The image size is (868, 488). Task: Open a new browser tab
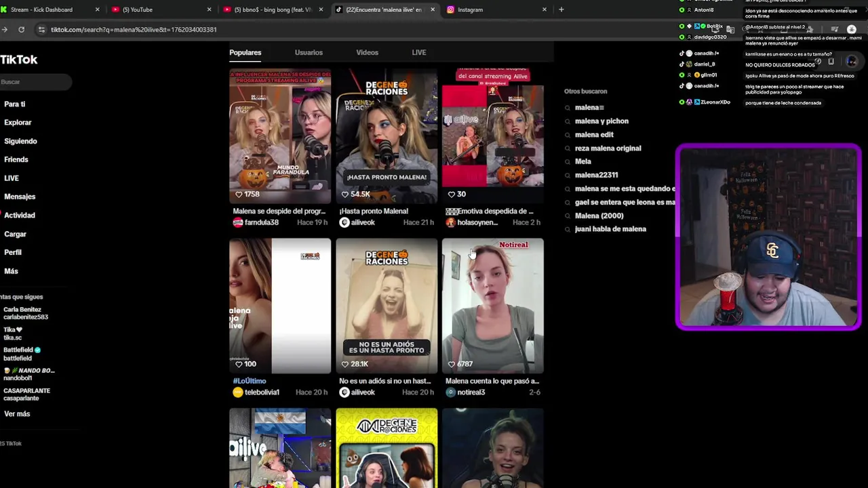[561, 9]
